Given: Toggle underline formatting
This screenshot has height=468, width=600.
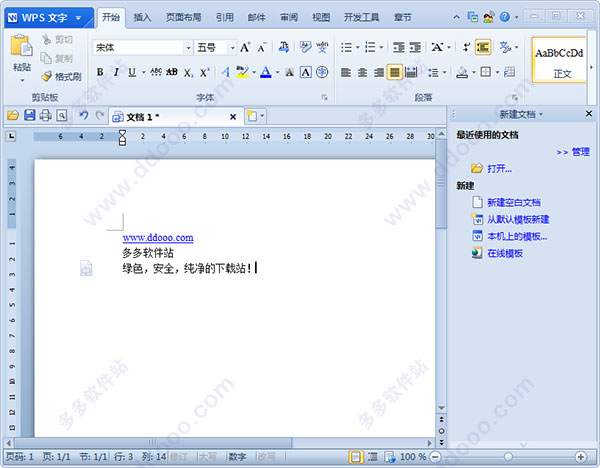Looking at the screenshot, I should pos(132,72).
